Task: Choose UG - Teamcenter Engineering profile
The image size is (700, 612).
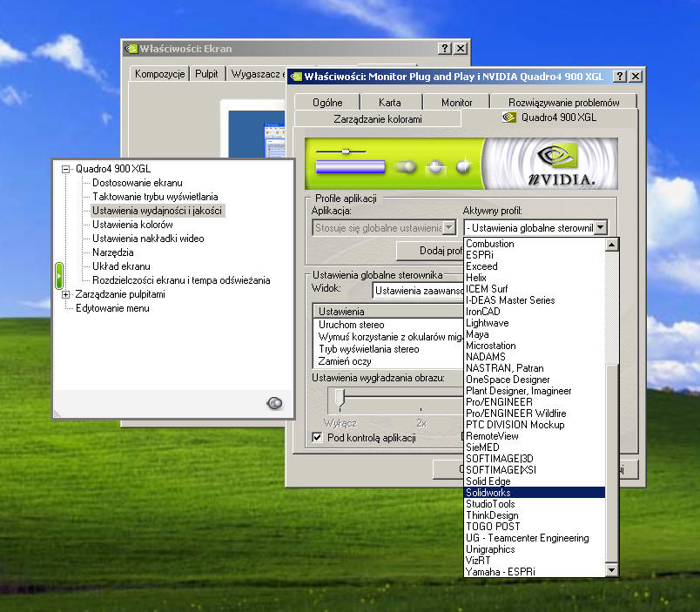Action: point(535,538)
